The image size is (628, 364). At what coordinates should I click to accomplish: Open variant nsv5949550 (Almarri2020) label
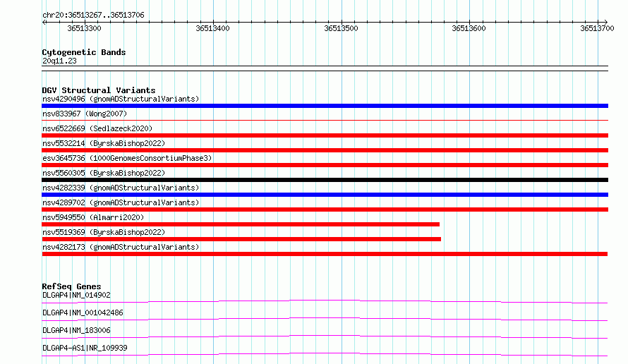coord(93,217)
